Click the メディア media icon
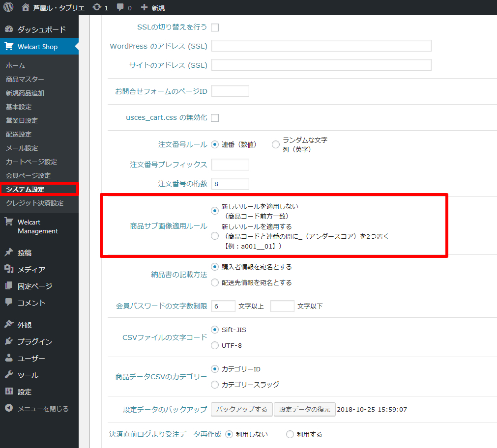497x448 pixels. pos(9,269)
